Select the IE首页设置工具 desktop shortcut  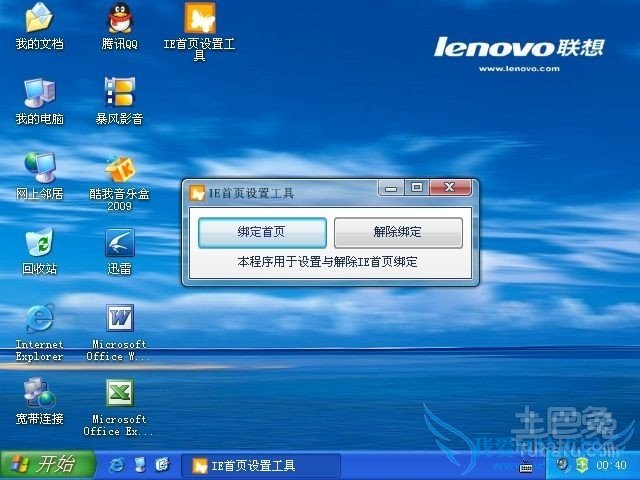pos(200,32)
